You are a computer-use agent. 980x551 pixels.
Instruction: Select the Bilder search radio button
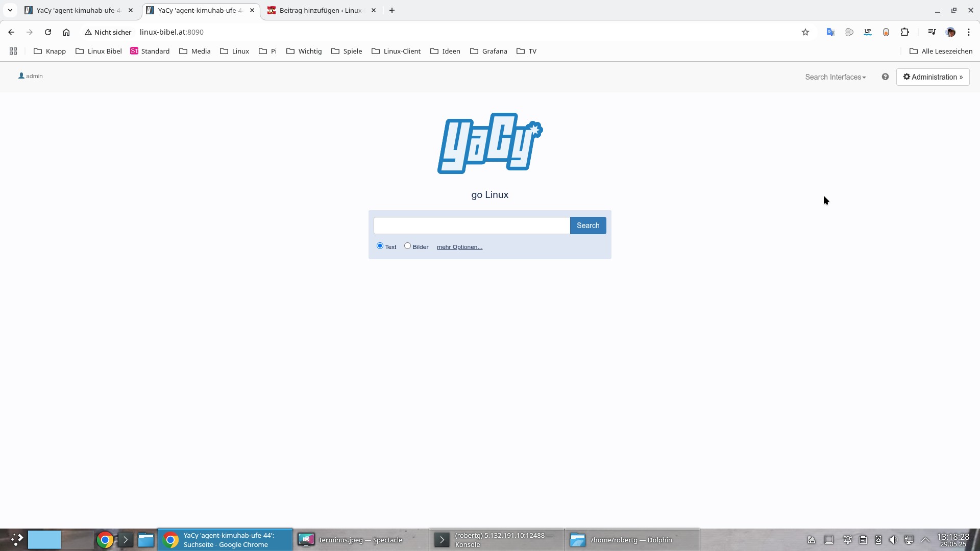pyautogui.click(x=407, y=246)
